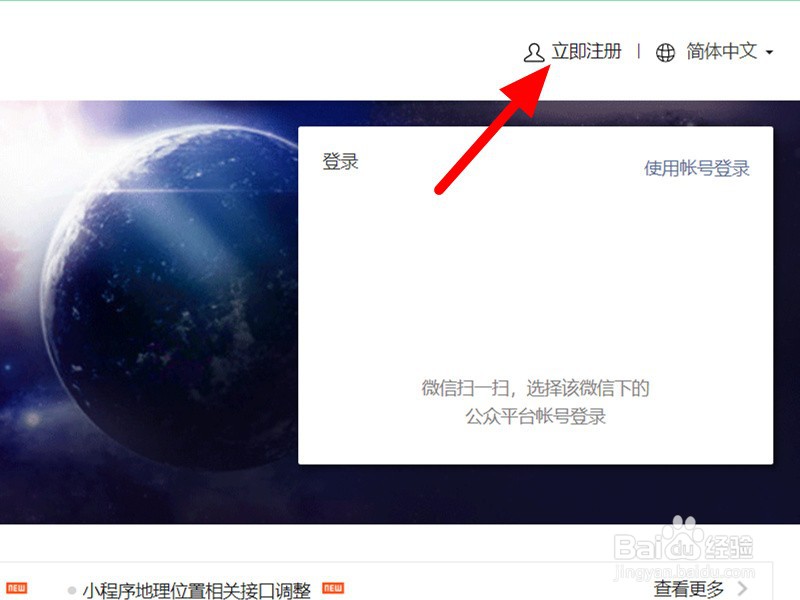Click the QR scan instruction text

[536, 404]
